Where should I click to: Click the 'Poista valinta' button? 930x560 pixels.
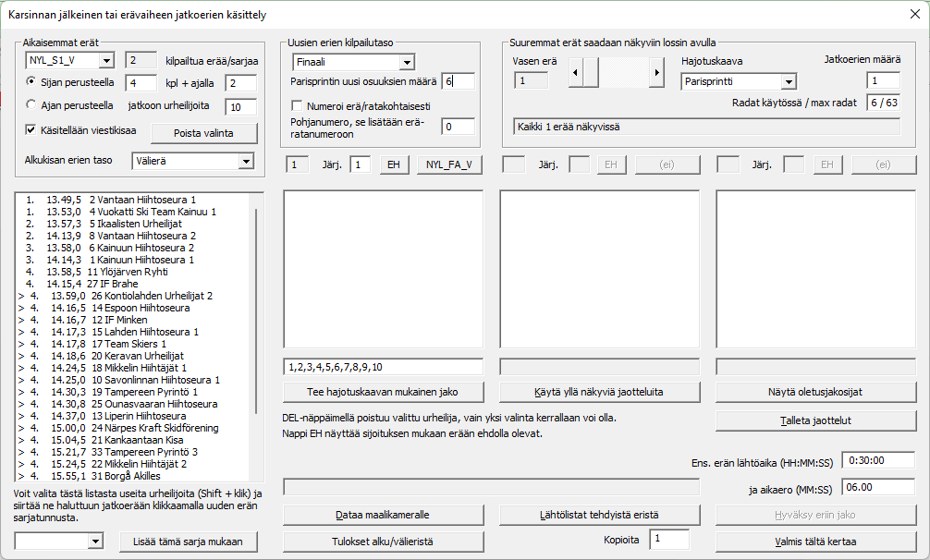point(203,133)
